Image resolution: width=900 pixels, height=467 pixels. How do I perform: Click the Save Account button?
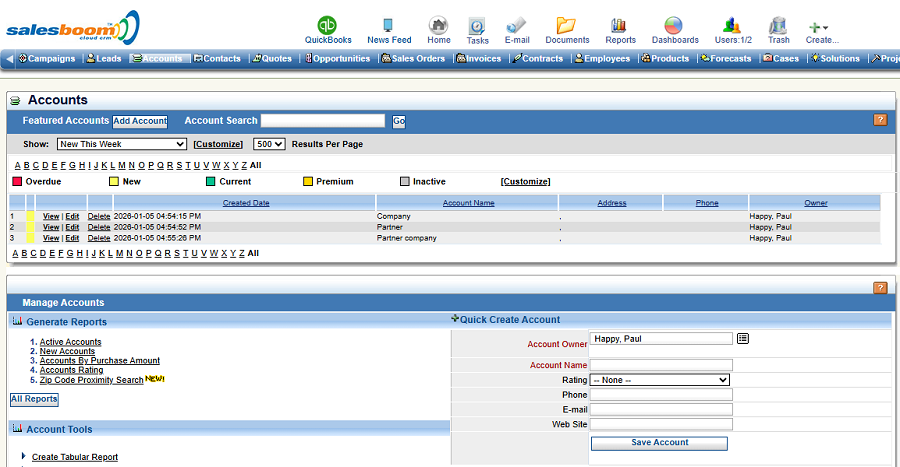659,443
